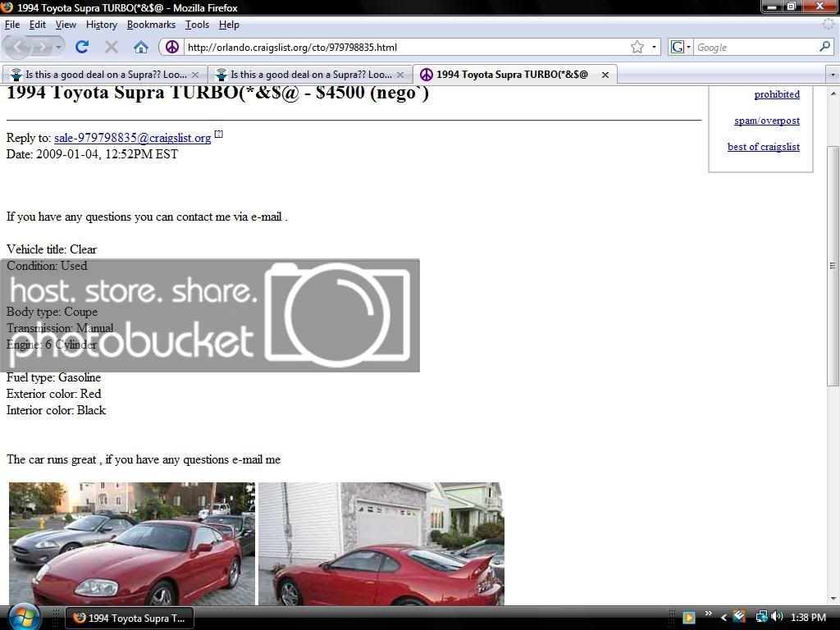The width and height of the screenshot is (840, 630).
Task: Click the scrollbar down arrow
Action: (833, 599)
